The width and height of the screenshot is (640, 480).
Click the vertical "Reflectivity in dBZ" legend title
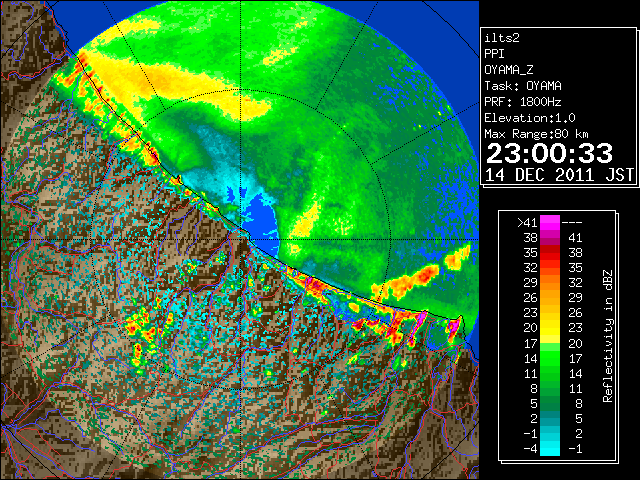[x=608, y=336]
